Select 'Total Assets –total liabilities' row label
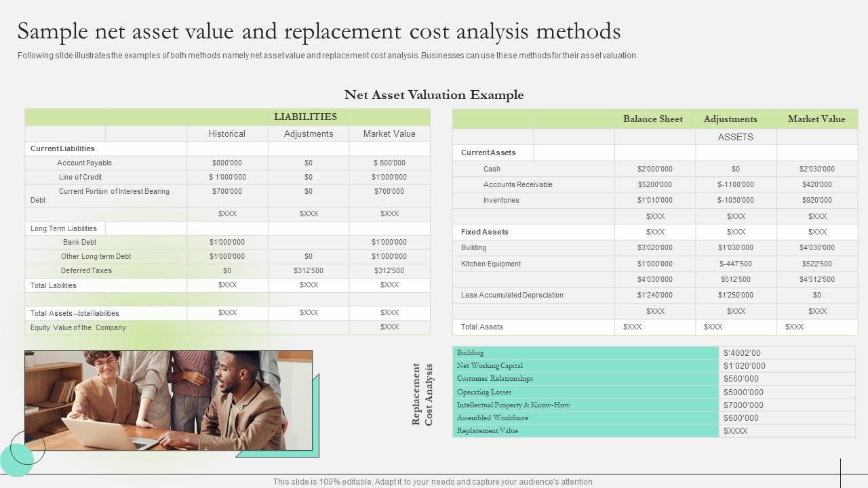 [75, 313]
